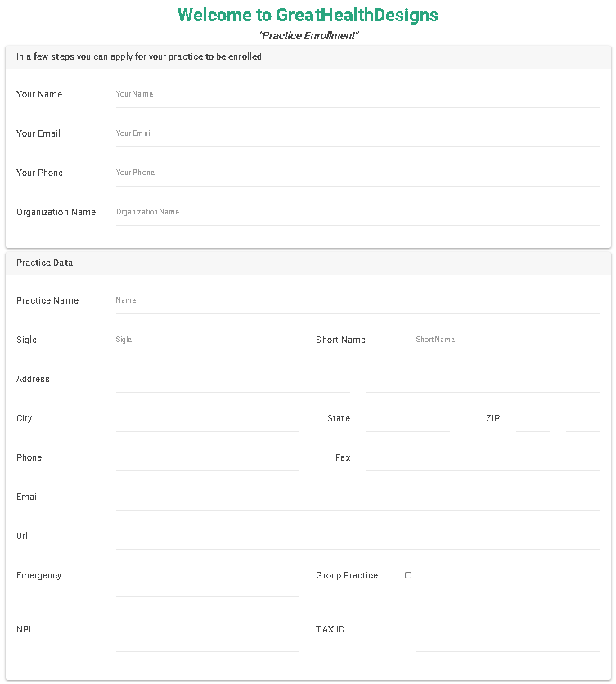Focus the Your Email text field
This screenshot has height=684, width=616.
(357, 134)
